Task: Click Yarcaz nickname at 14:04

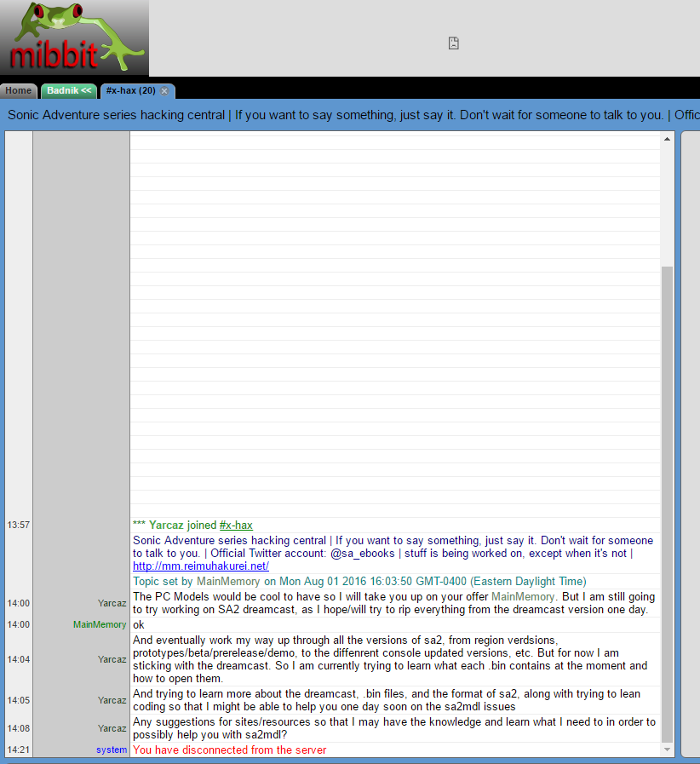Action: point(112,659)
